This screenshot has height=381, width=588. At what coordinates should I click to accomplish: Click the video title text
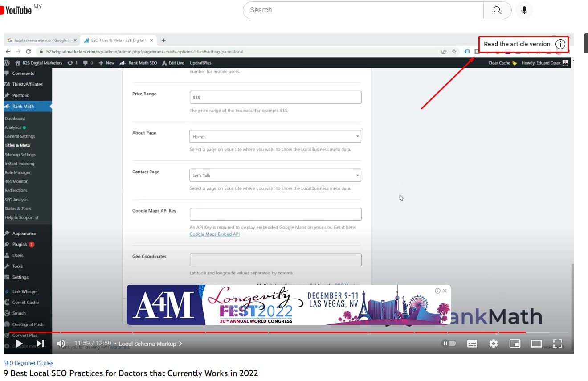pyautogui.click(x=131, y=373)
